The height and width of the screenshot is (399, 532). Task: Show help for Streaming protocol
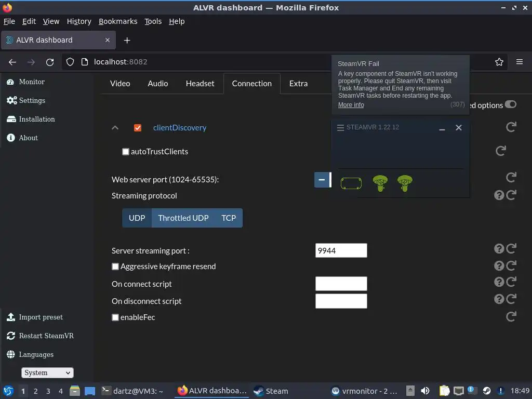click(x=499, y=195)
